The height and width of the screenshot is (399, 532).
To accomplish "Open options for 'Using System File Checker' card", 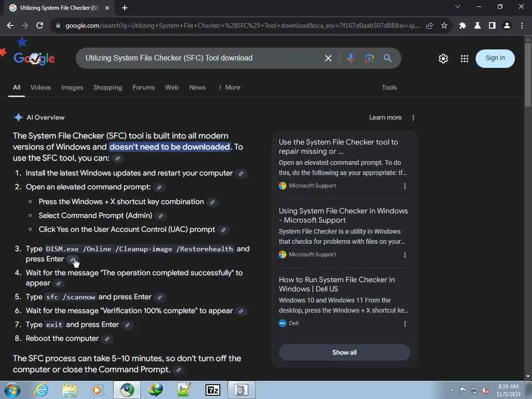I will (x=405, y=255).
